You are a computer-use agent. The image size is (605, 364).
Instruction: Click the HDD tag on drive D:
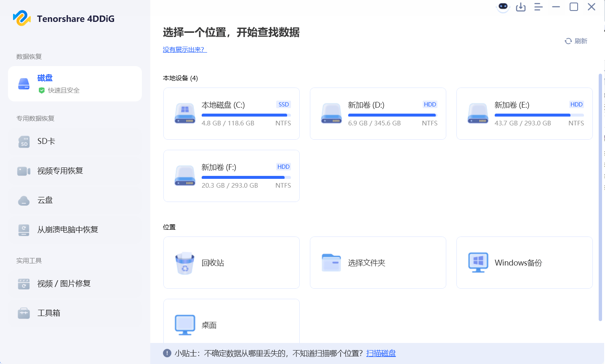[x=430, y=104]
